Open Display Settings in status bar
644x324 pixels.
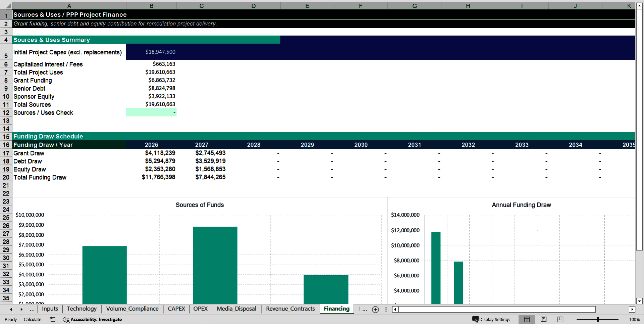(491, 319)
